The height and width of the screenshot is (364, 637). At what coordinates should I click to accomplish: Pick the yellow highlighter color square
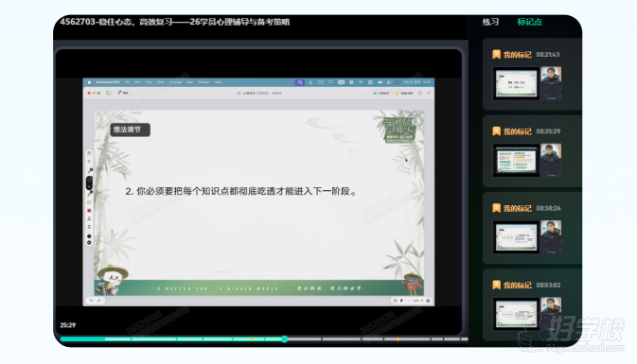[x=89, y=202]
